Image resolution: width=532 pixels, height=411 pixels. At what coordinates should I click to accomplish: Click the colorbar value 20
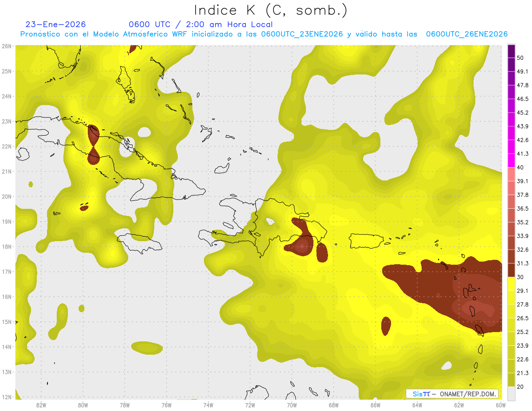point(520,387)
